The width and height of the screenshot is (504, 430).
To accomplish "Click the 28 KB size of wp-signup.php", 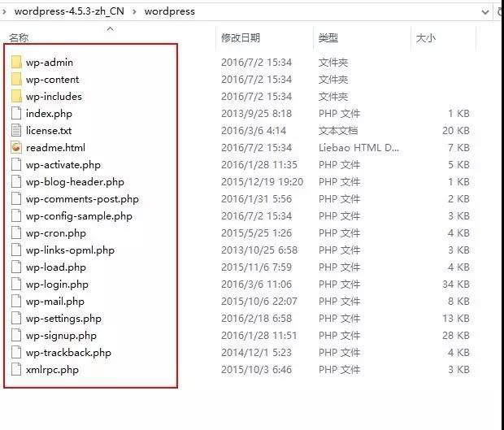I will point(456,335).
